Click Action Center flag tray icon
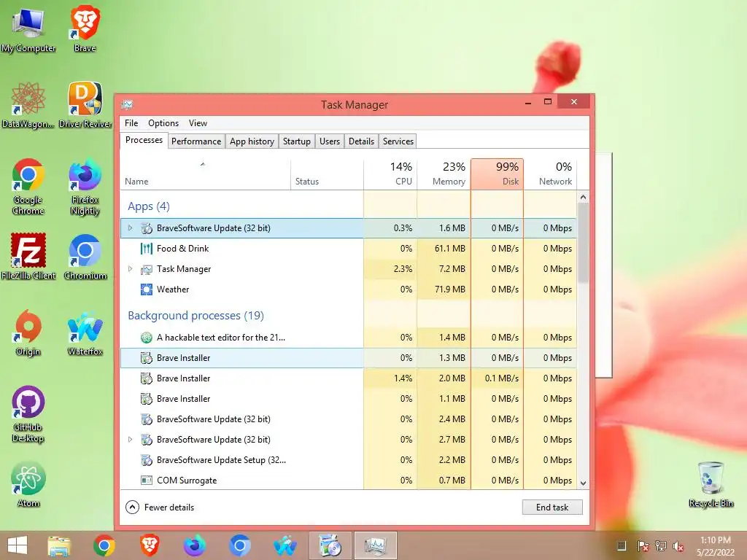The height and width of the screenshot is (560, 747). coord(643,546)
